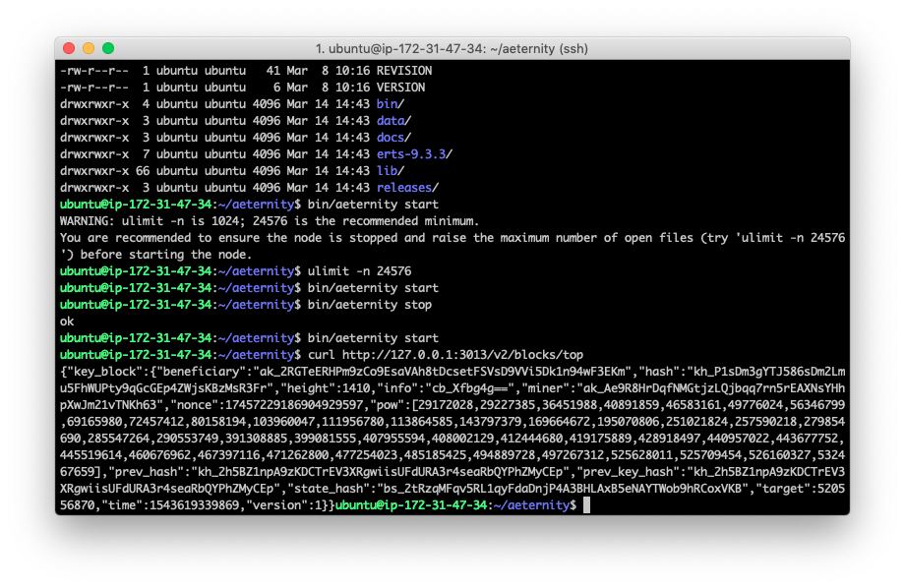
Task: Maximize the terminal with the green button
Action: tap(108, 48)
